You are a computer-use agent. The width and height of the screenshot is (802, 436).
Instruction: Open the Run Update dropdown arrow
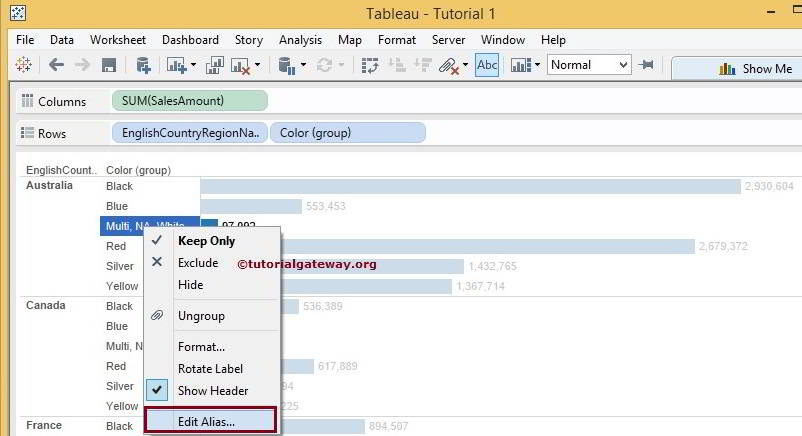341,65
